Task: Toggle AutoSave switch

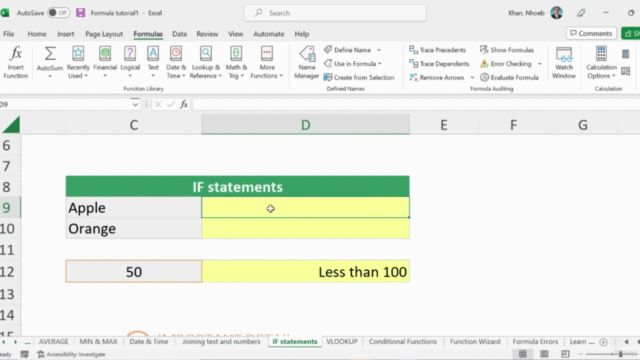Action: pyautogui.click(x=58, y=13)
